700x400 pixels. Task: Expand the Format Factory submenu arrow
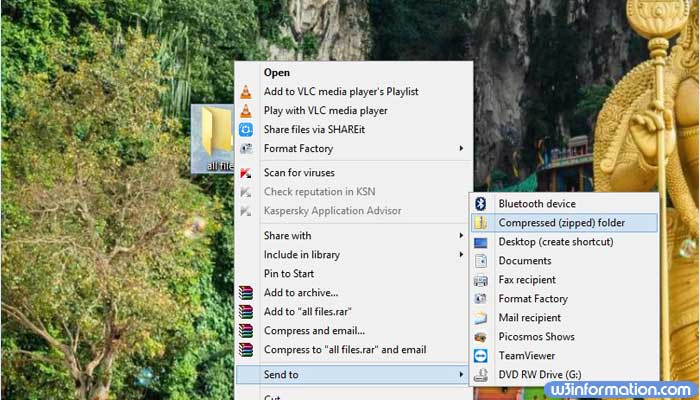coord(461,148)
